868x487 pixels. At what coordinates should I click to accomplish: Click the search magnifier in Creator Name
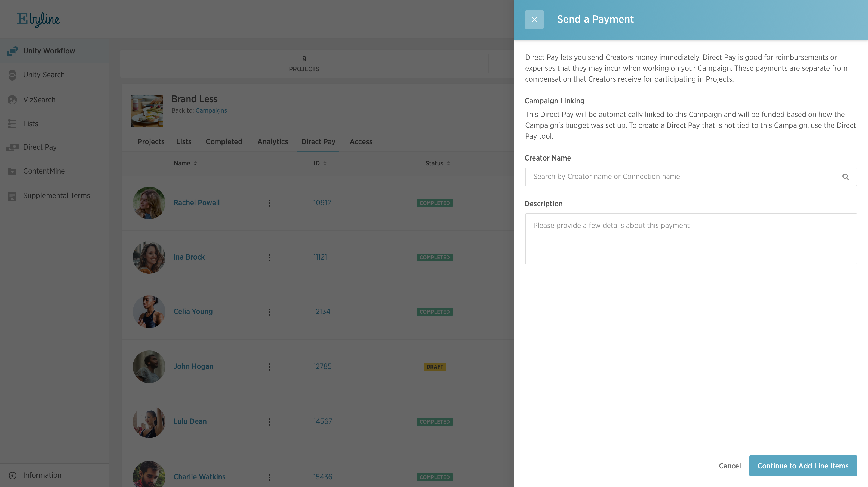point(845,177)
